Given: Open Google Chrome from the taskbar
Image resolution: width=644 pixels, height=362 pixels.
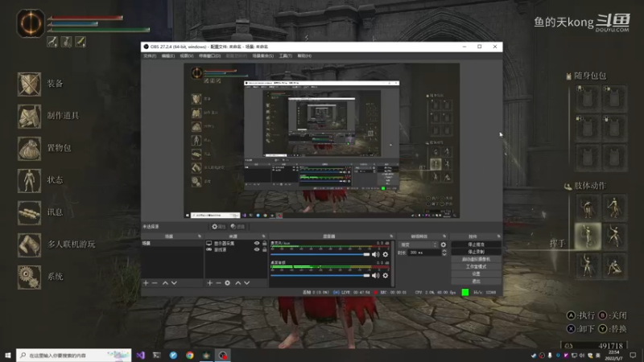Looking at the screenshot, I should (x=190, y=355).
